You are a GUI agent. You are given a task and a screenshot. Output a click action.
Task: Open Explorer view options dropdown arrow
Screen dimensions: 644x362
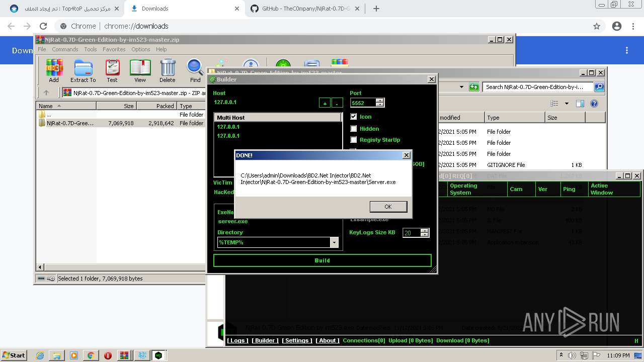[567, 104]
